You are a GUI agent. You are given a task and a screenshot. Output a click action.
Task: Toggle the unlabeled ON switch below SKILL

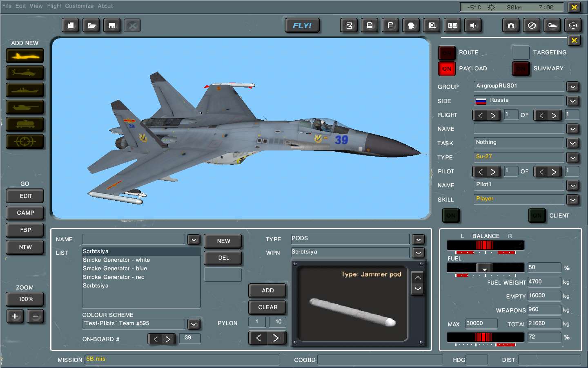451,215
